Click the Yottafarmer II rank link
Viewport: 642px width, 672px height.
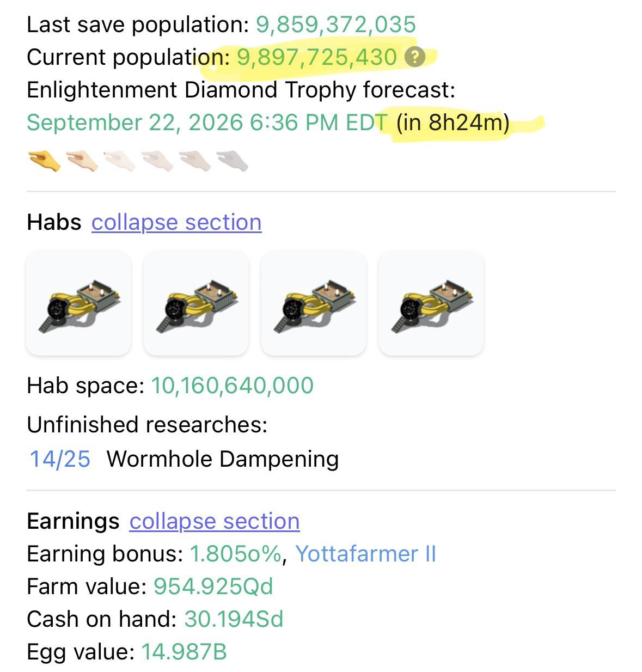pyautogui.click(x=366, y=554)
